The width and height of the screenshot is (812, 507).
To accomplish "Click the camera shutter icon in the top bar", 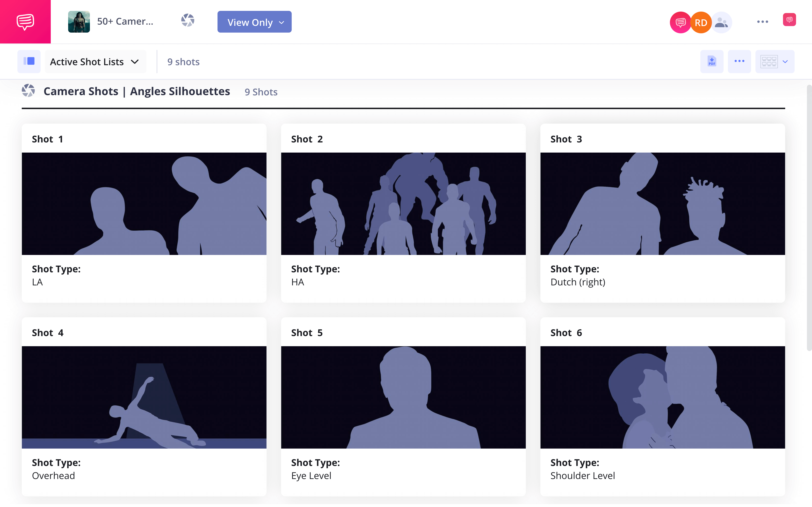I will coord(188,21).
